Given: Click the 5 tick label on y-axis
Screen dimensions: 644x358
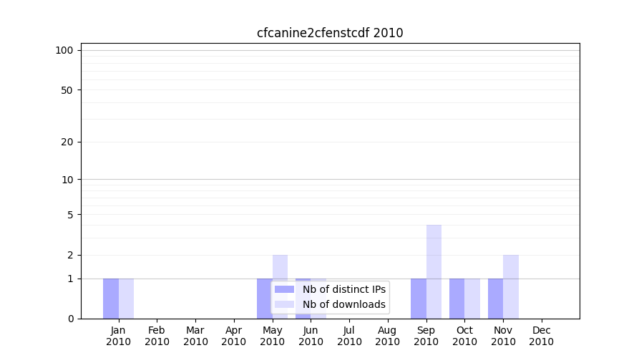Looking at the screenshot, I should [70, 215].
